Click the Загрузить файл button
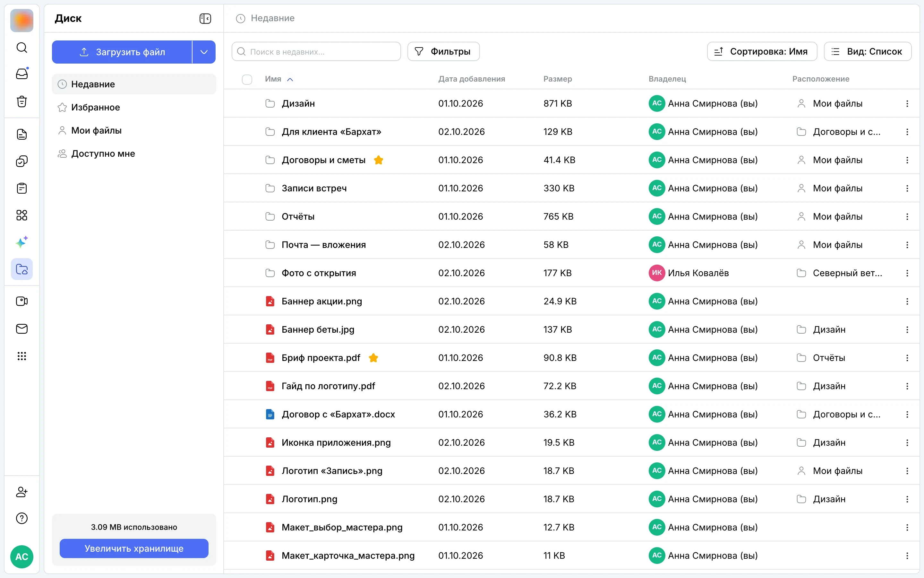Image resolution: width=924 pixels, height=578 pixels. tap(122, 52)
